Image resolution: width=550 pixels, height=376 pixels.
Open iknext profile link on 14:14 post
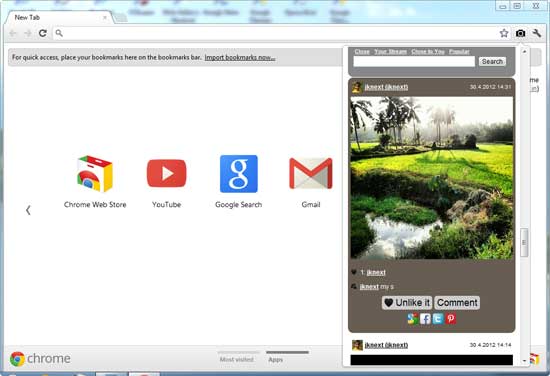[386, 345]
